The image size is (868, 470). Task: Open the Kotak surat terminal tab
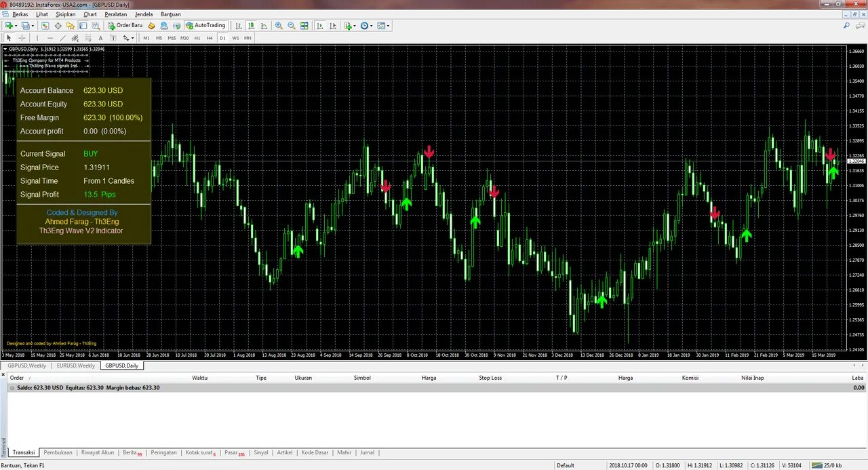click(x=201, y=452)
